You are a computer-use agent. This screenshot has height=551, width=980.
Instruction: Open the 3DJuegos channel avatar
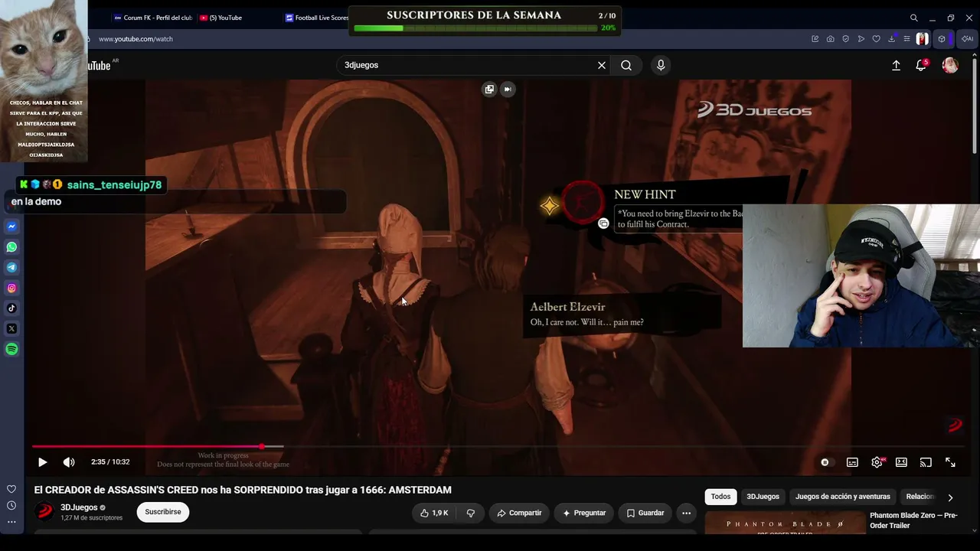tap(45, 511)
